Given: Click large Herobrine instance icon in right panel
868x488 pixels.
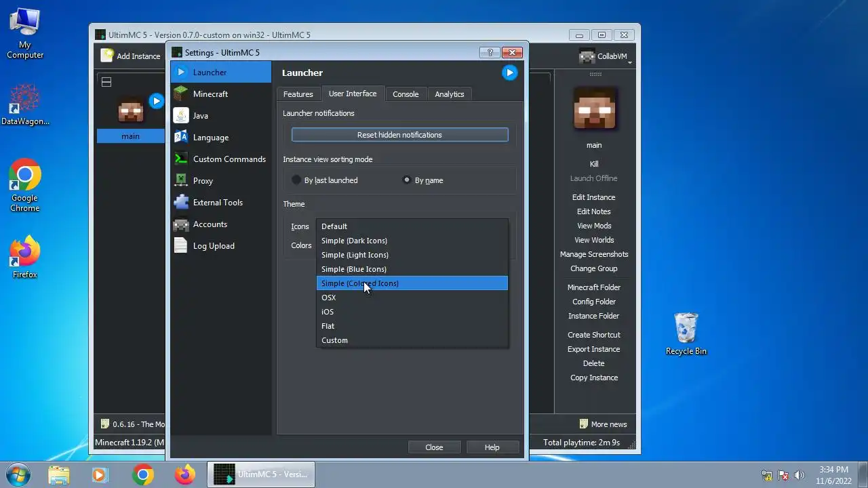Looking at the screenshot, I should [594, 109].
